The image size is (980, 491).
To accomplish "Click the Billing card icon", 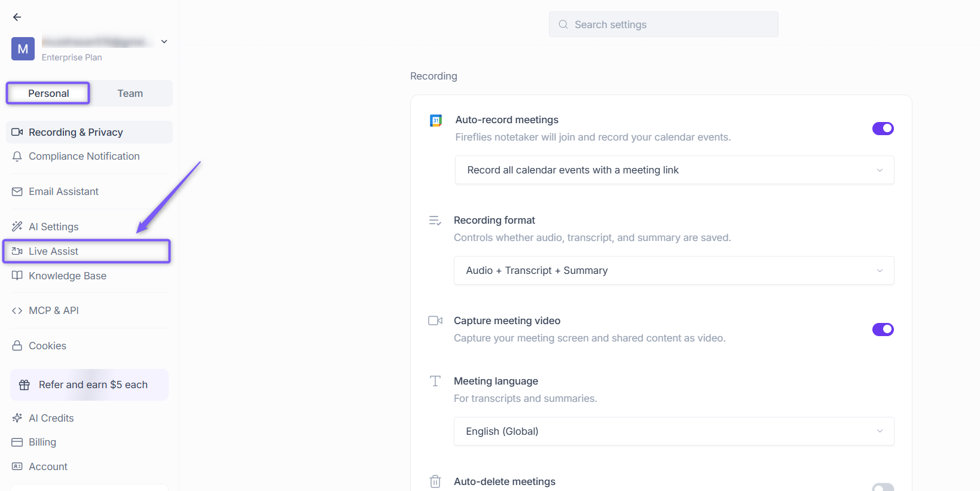I will coord(17,442).
